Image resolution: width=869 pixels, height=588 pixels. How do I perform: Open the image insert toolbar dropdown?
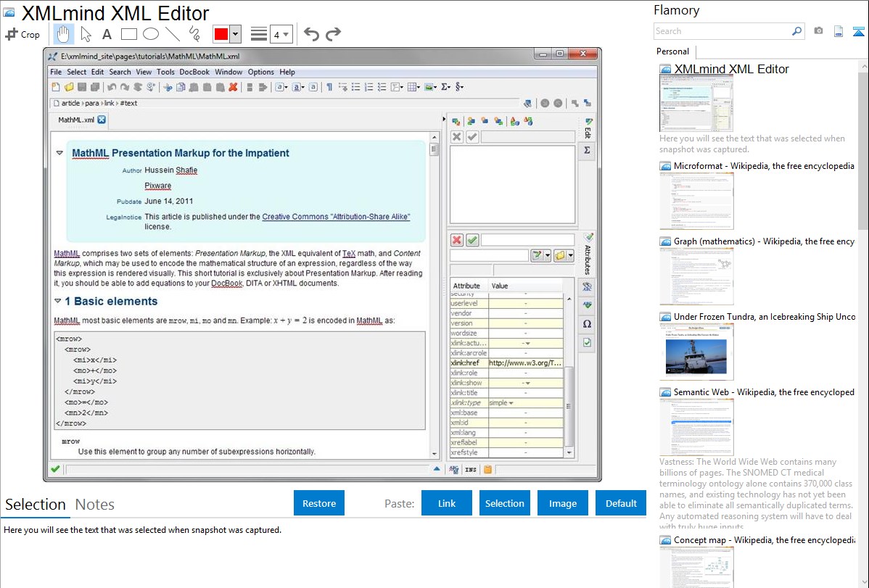431,87
